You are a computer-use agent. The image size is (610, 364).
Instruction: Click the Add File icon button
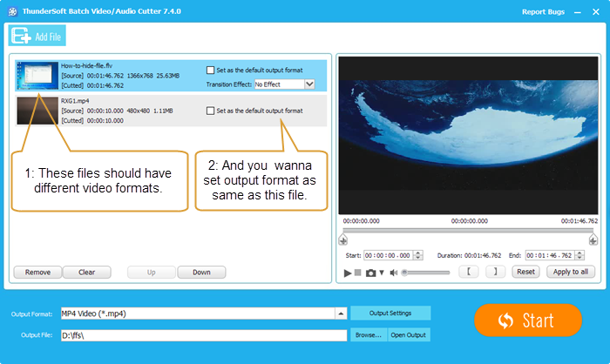click(37, 35)
